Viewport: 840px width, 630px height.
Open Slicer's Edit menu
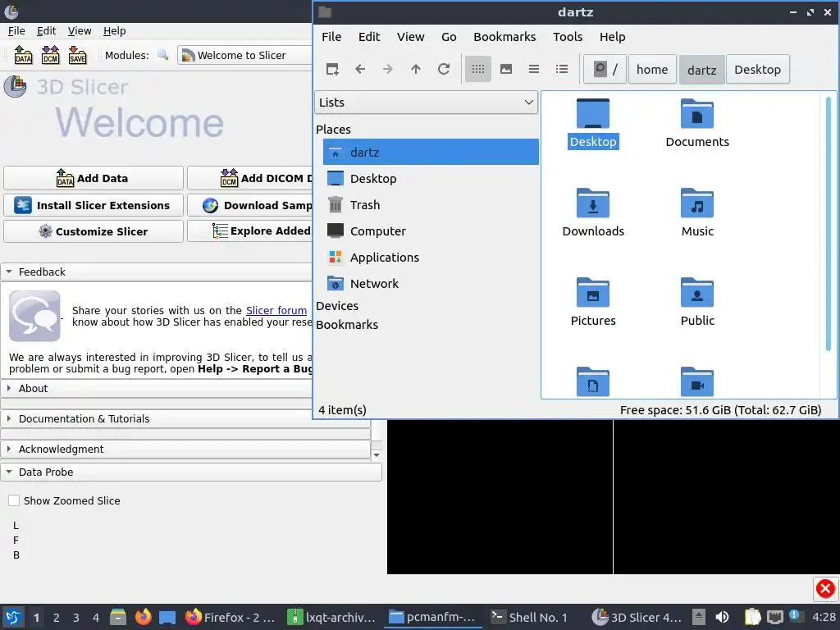pos(47,30)
